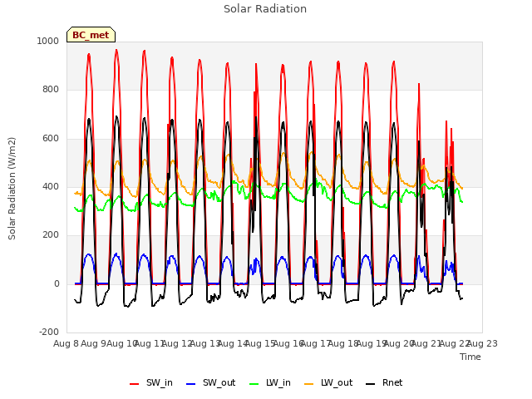Click the BC_met annotation label

91,35
